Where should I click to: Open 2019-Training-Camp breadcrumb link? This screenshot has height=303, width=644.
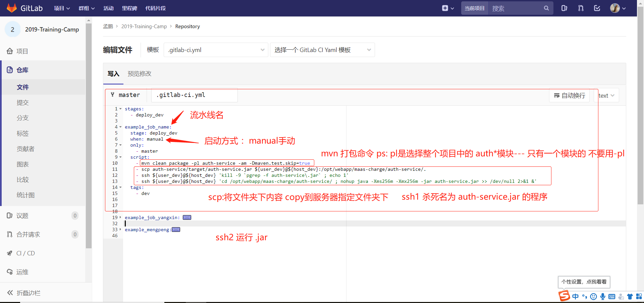144,26
